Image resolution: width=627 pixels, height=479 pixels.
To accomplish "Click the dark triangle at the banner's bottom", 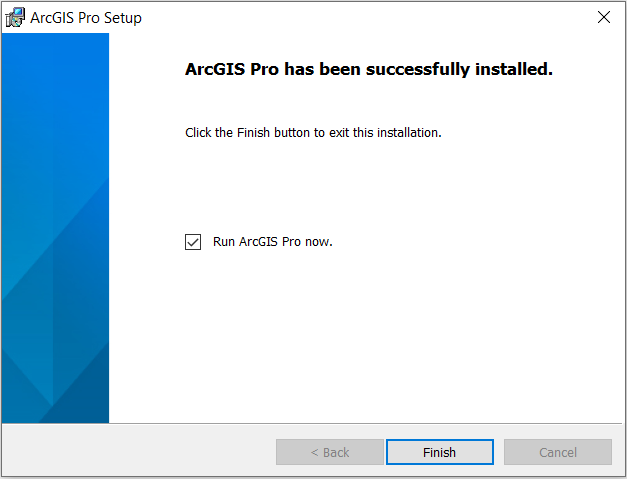I will click(82, 400).
